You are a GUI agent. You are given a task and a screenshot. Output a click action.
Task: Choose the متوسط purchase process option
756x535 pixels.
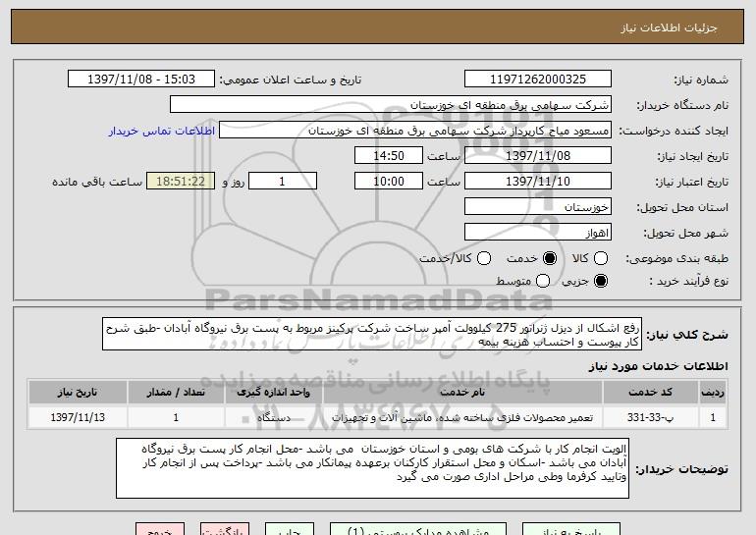(x=542, y=281)
